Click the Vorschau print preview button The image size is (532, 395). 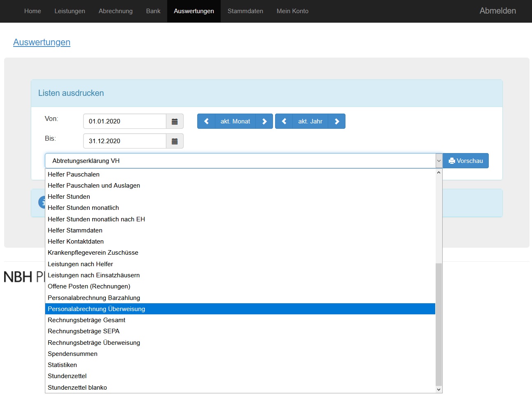click(466, 161)
